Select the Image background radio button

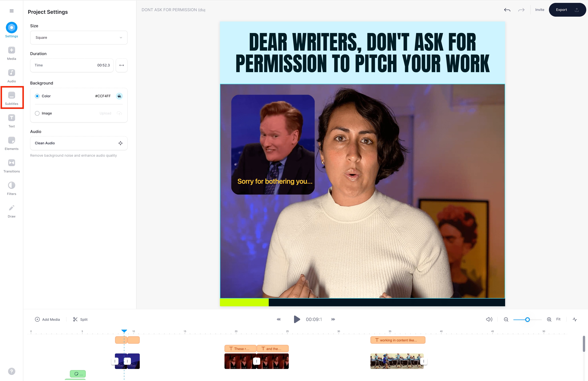[x=37, y=113]
